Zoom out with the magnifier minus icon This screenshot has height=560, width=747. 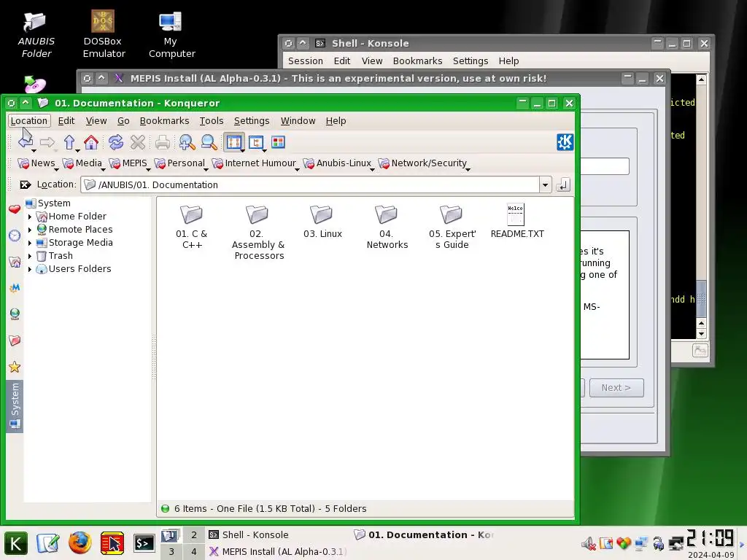click(209, 142)
